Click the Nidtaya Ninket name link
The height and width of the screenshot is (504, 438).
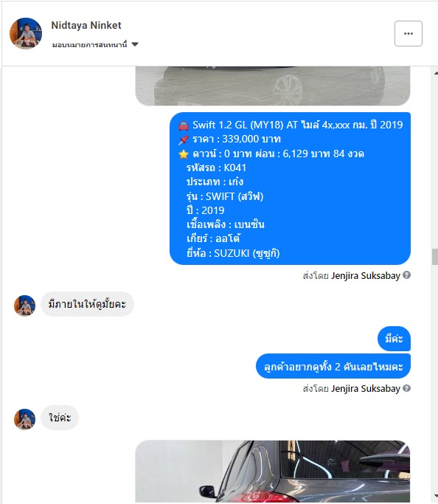[x=86, y=25]
